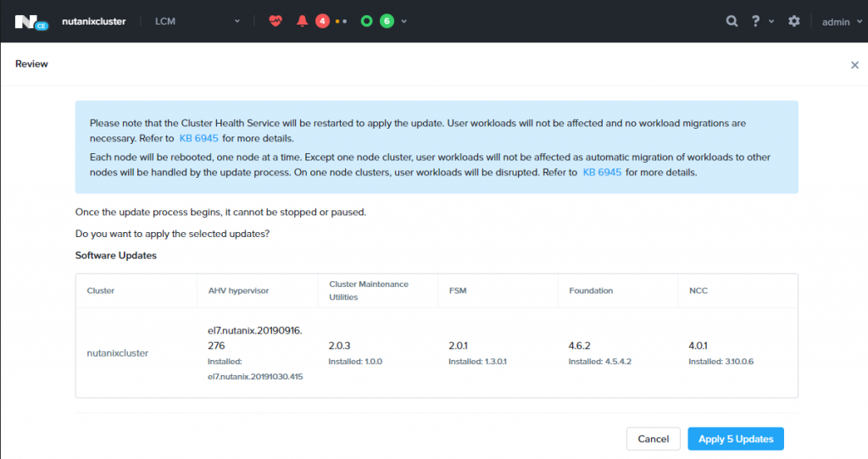868x459 pixels.
Task: Select the Foundation column header
Action: point(591,290)
